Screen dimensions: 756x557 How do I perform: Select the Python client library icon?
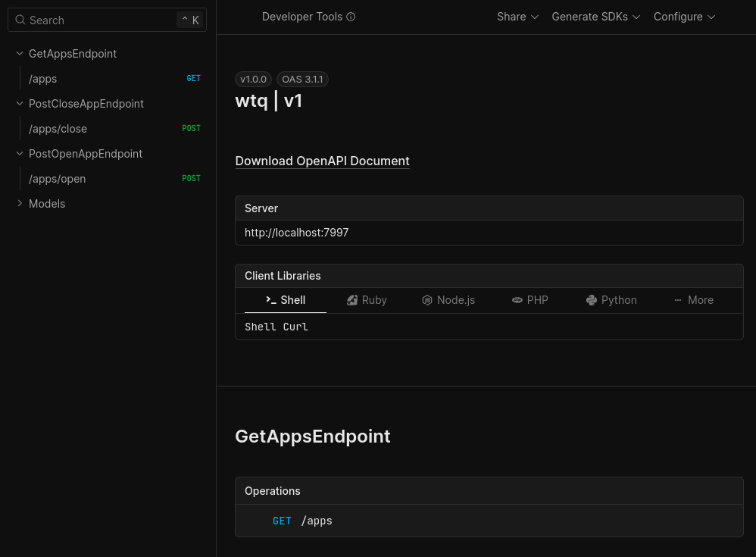tap(590, 300)
